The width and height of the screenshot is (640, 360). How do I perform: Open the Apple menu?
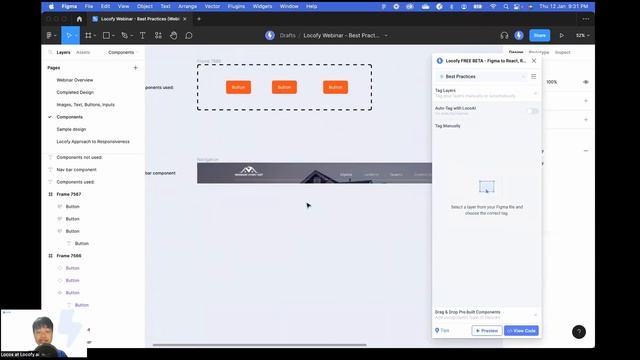pos(51,6)
